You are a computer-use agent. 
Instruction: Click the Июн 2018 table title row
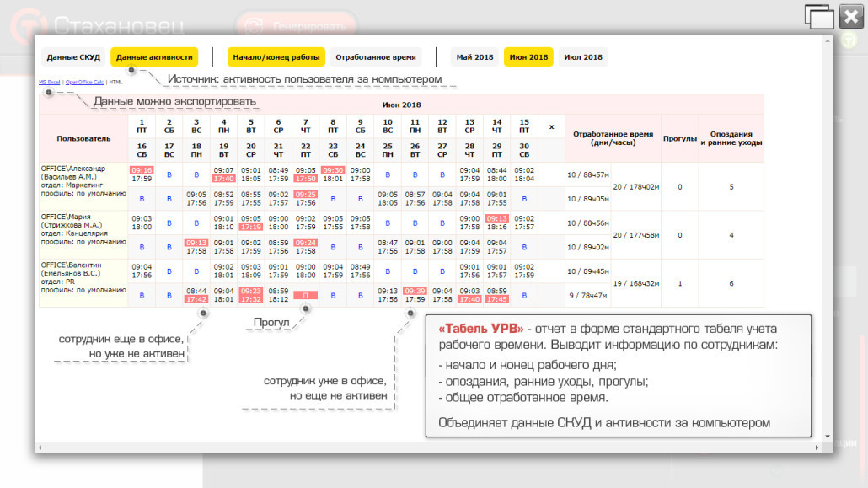(x=401, y=105)
